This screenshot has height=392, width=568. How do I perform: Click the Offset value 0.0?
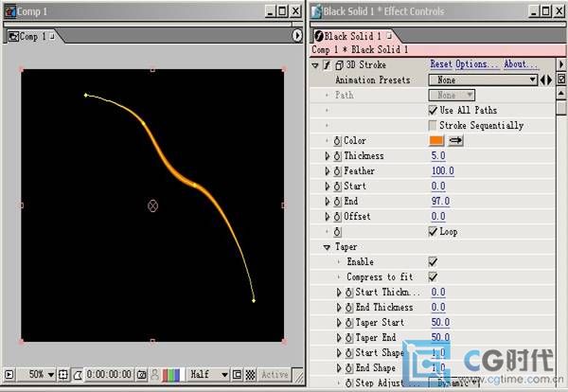[438, 217]
